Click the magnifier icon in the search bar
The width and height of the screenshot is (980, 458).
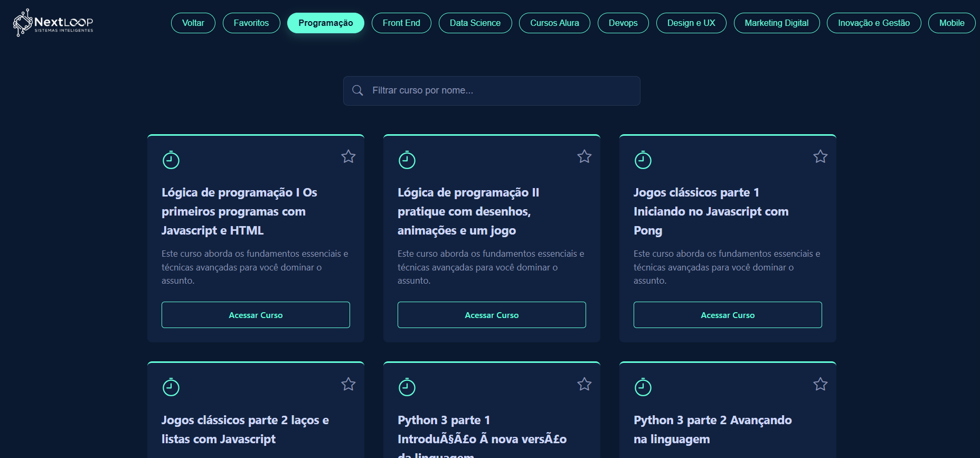click(357, 90)
